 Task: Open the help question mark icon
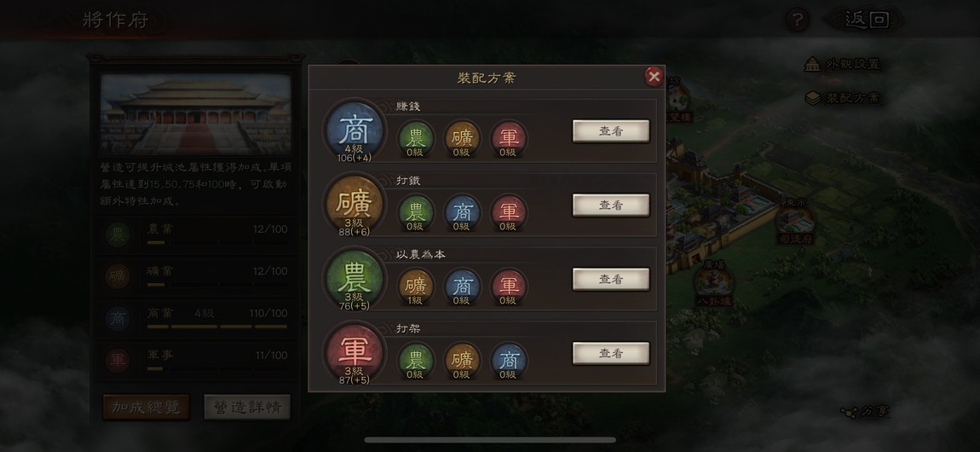[x=797, y=20]
